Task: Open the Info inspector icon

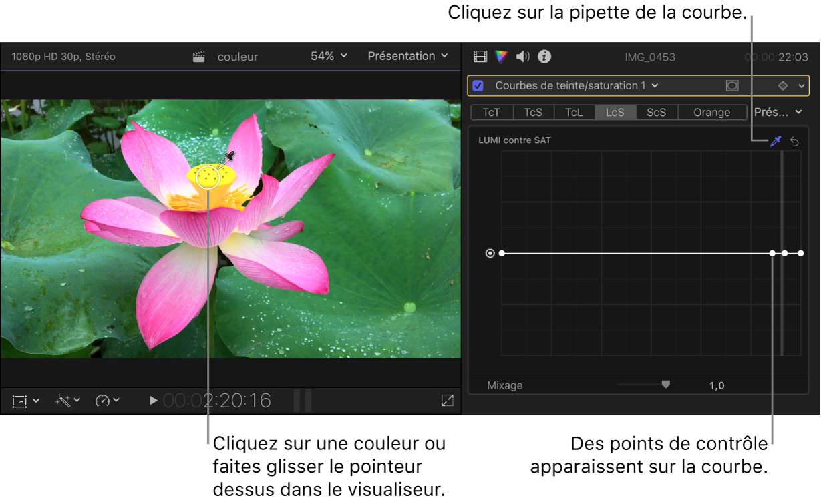Action: [x=544, y=57]
